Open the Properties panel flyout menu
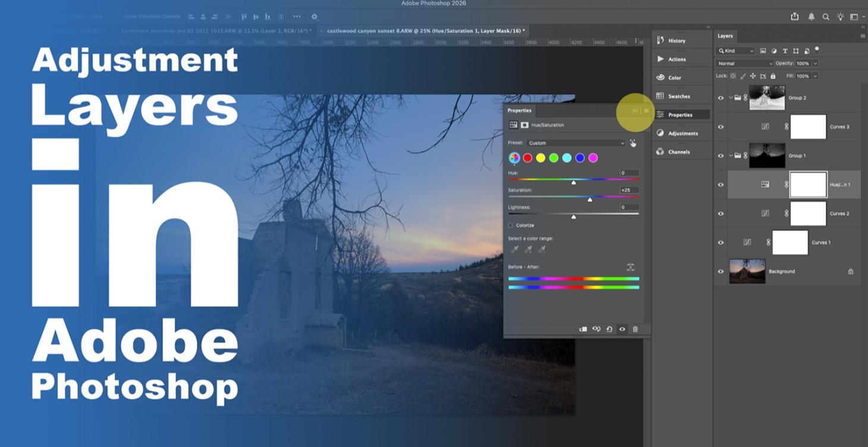This screenshot has width=868, height=447. pos(646,111)
